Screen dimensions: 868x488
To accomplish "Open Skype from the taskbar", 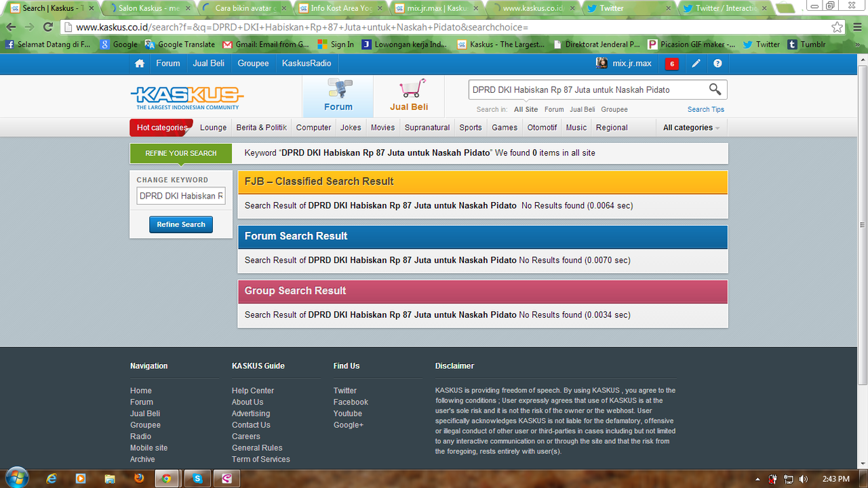I will point(197,479).
